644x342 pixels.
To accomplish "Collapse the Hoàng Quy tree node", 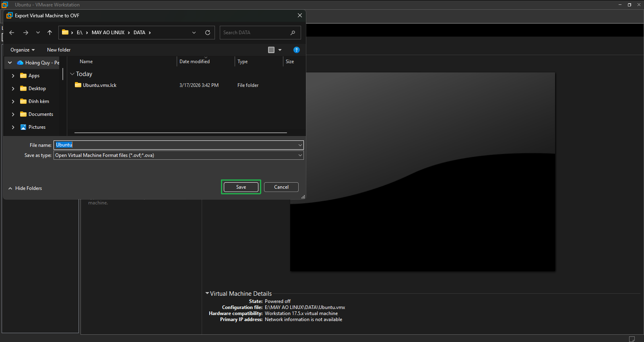I will pos(10,63).
